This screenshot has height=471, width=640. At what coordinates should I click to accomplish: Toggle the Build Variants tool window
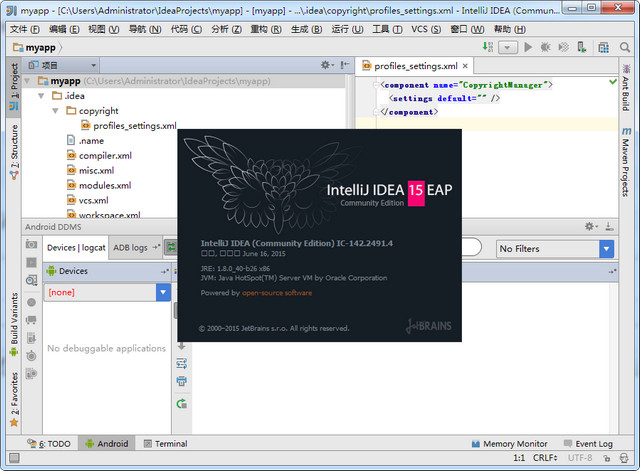tap(14, 324)
